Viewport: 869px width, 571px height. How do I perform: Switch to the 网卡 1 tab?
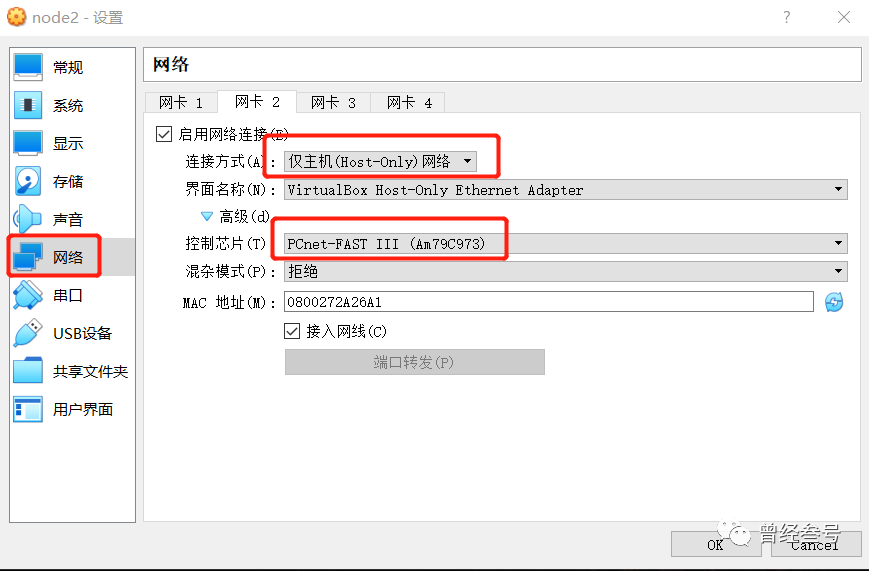coord(181,102)
